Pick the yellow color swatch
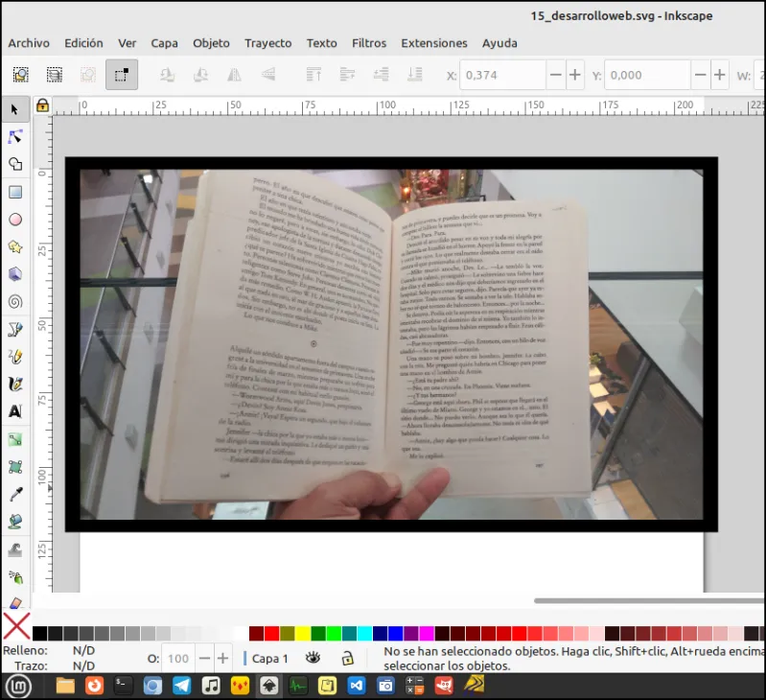Image resolution: width=766 pixels, height=700 pixels. (302, 634)
